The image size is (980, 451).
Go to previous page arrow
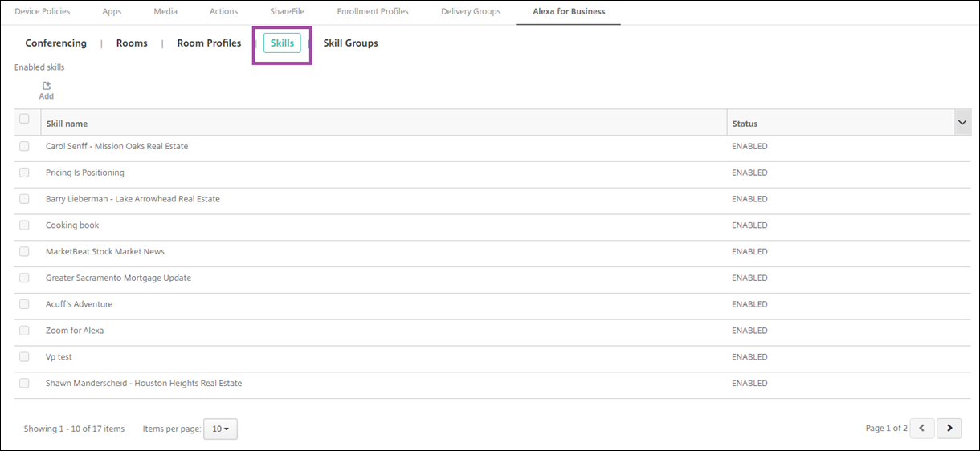[922, 429]
